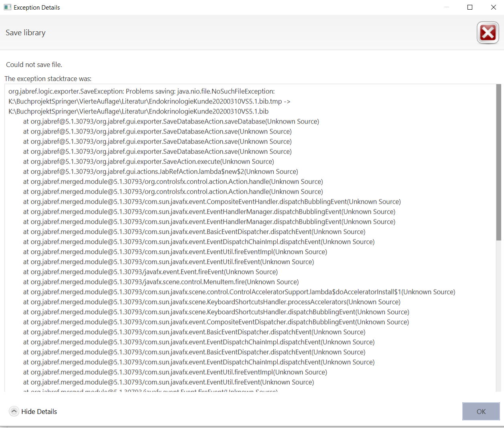Screen dimensions: 504x428
Task: Click the KeyboardShortcutsHandler.dispatchBubblingEvent stack line
Action: pyautogui.click(x=216, y=312)
